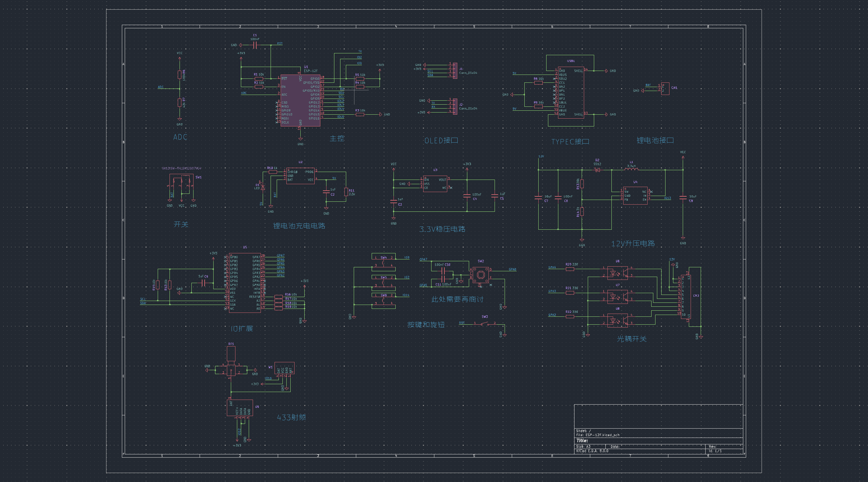Select the L1 3.3uH inductor symbol
Viewport: 868px width, 482px height.
click(x=631, y=169)
